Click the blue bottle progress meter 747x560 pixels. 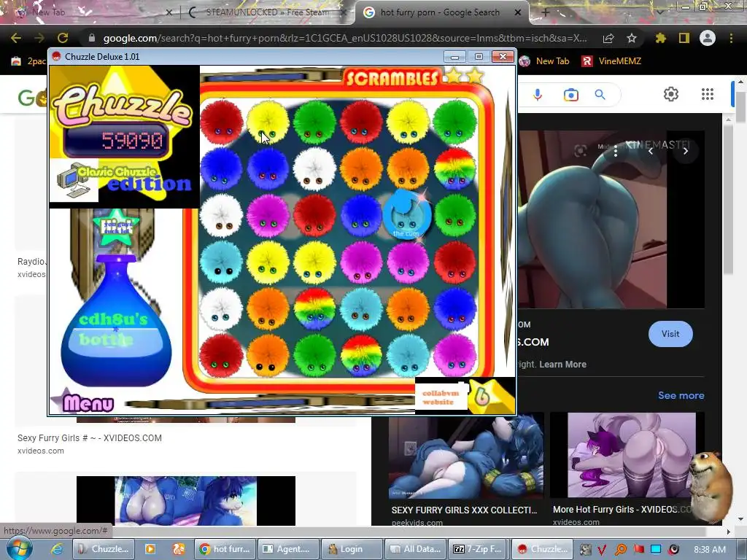click(116, 321)
